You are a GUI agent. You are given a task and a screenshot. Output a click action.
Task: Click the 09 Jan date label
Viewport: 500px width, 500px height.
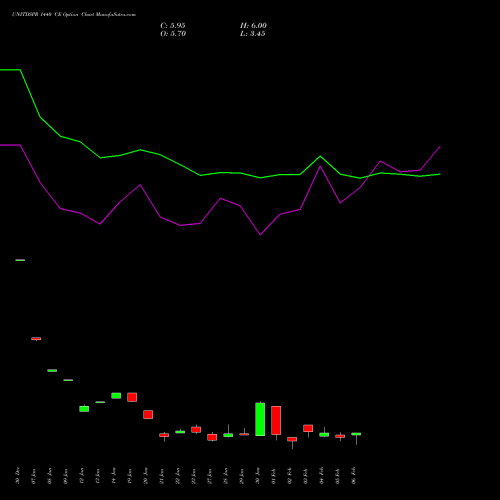click(66, 476)
